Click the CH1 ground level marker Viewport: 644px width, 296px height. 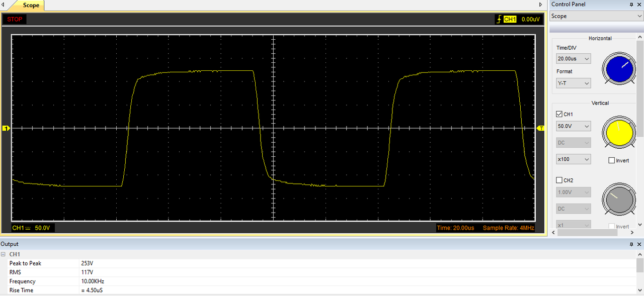pyautogui.click(x=7, y=129)
